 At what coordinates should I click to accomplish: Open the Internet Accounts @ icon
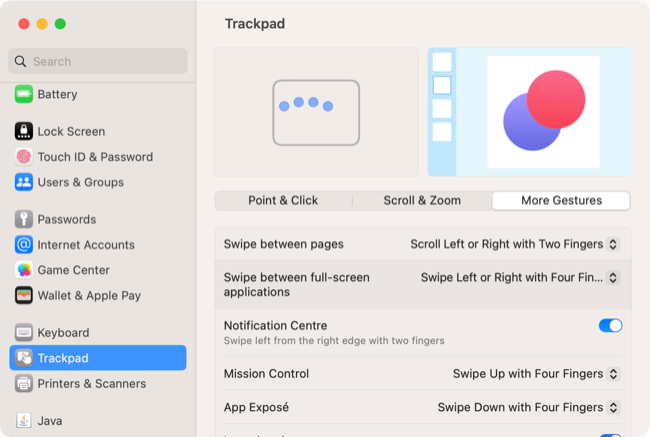click(x=24, y=244)
